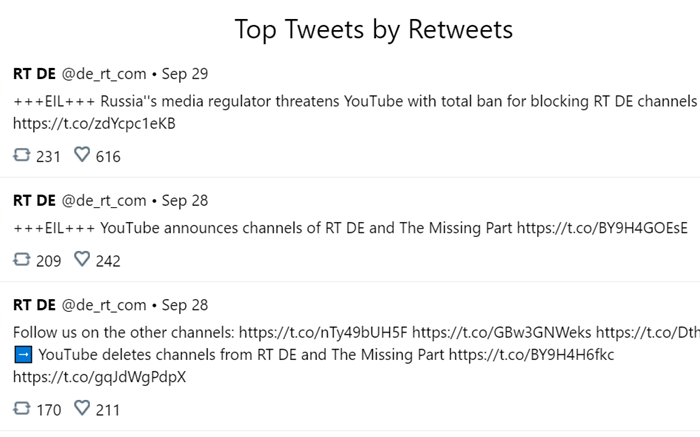Click retweet icon beside 170 count

21,409
